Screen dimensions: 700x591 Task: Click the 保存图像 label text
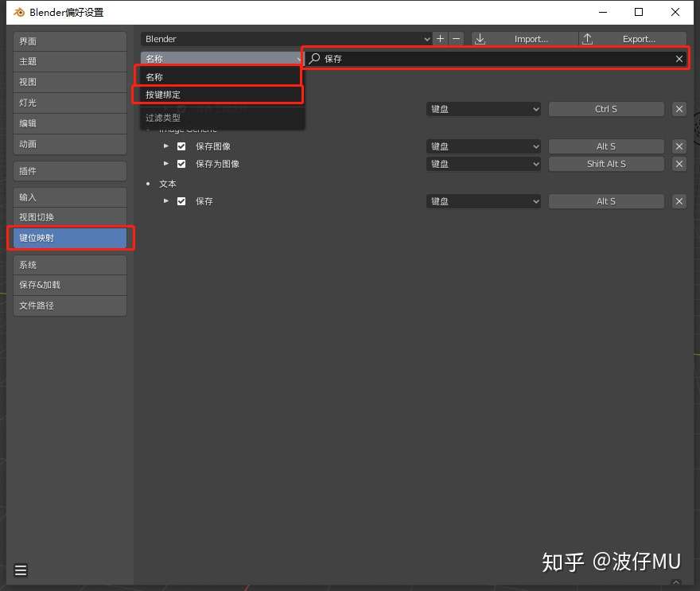[213, 146]
